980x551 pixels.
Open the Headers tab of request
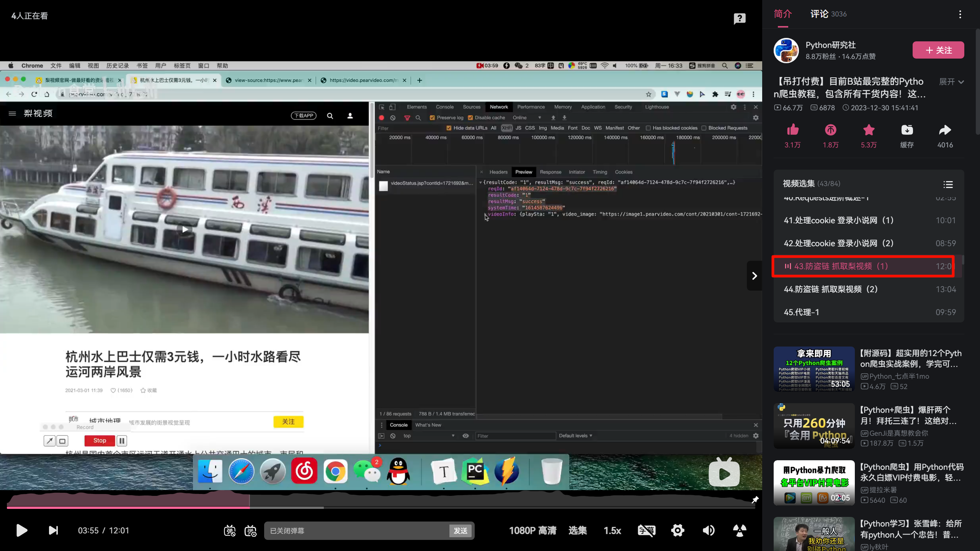tap(498, 172)
